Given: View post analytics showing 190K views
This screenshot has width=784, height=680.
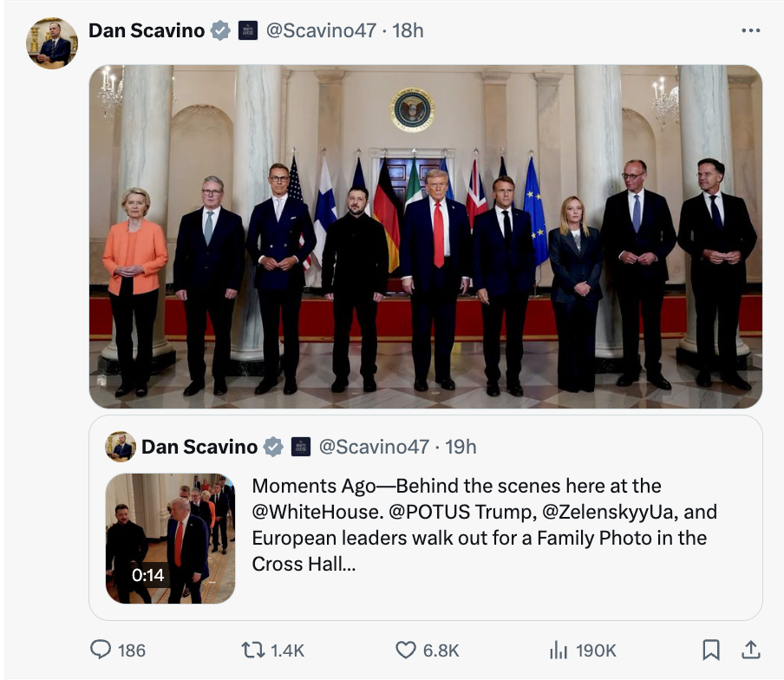Looking at the screenshot, I should tap(559, 649).
